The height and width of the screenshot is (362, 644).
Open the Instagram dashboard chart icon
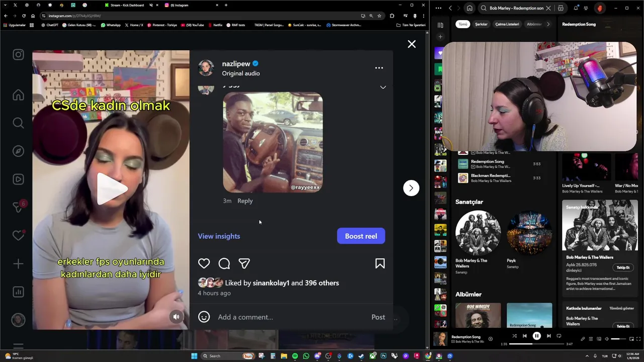tap(18, 292)
